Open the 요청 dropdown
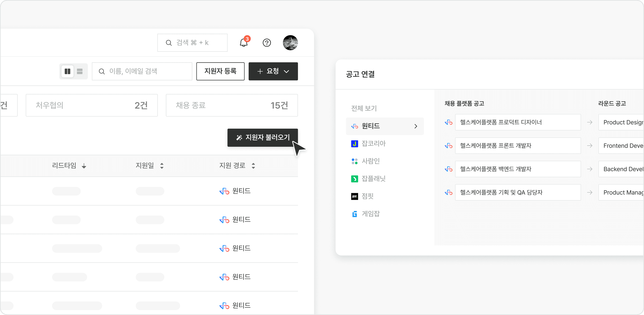Viewport: 644px width, 315px height. 273,71
